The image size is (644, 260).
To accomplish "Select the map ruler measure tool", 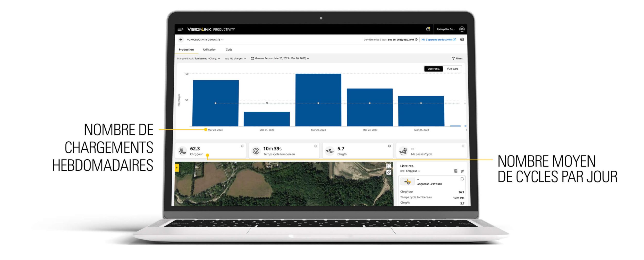I will click(388, 172).
